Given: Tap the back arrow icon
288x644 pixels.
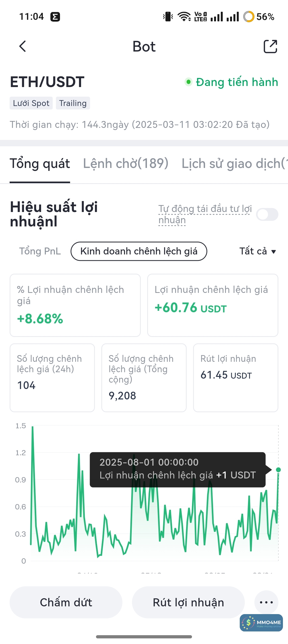Looking at the screenshot, I should 23,46.
